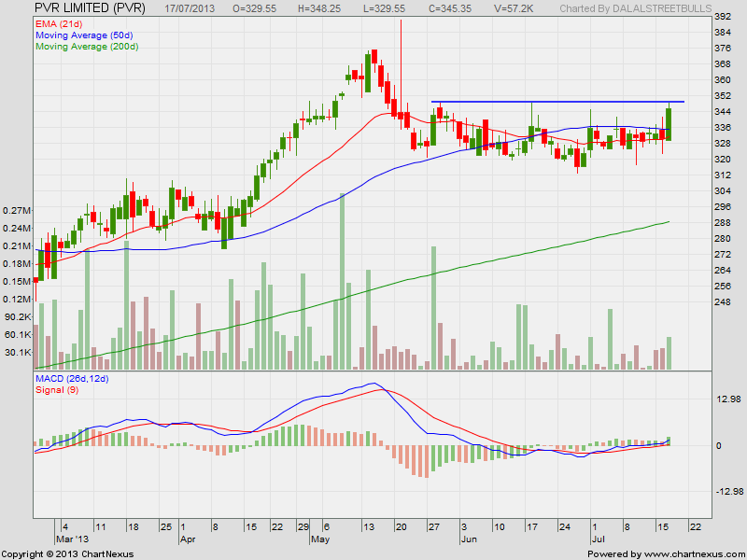Viewport: 747px width, 560px height.
Task: Click the close price C=345.35
Action: tap(448, 8)
